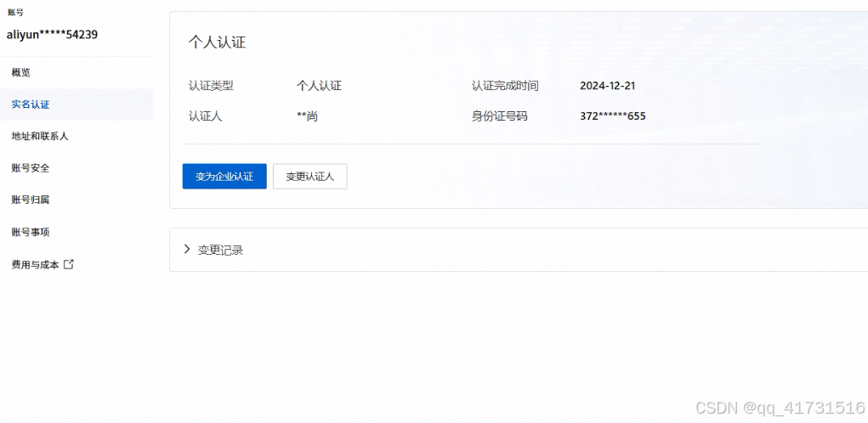Open 账号安全 settings
Screen dimensions: 868x423
tap(31, 168)
